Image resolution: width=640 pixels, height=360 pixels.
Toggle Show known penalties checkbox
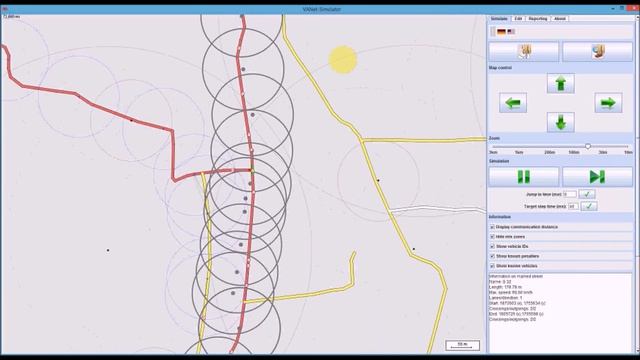492,256
